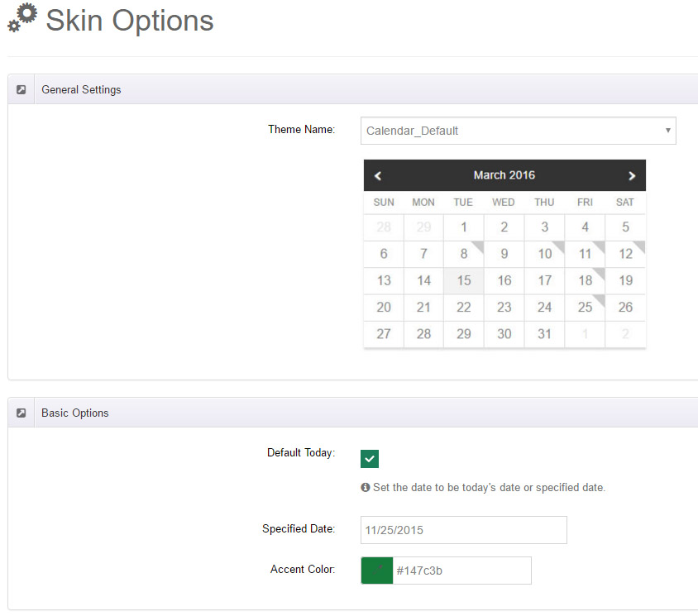Click the #147c3b color hex field

[461, 571]
